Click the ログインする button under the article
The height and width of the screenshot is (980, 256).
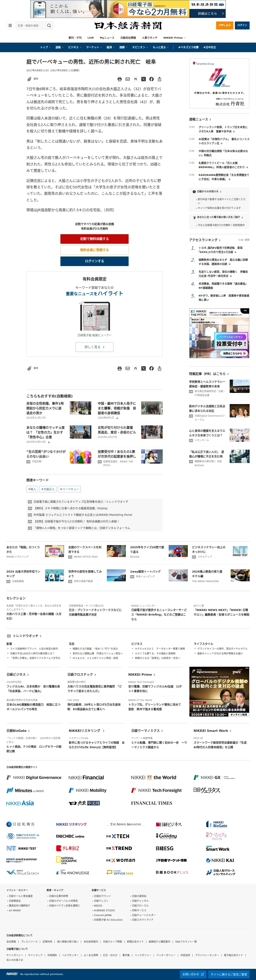click(x=95, y=261)
